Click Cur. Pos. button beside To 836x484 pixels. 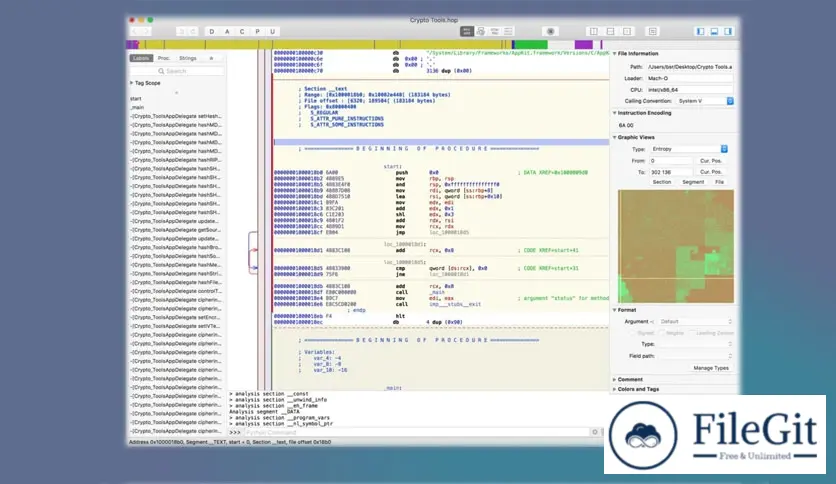click(711, 172)
